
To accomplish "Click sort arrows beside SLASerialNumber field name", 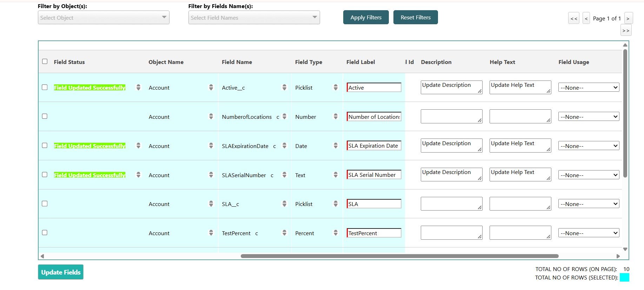I will 284,175.
